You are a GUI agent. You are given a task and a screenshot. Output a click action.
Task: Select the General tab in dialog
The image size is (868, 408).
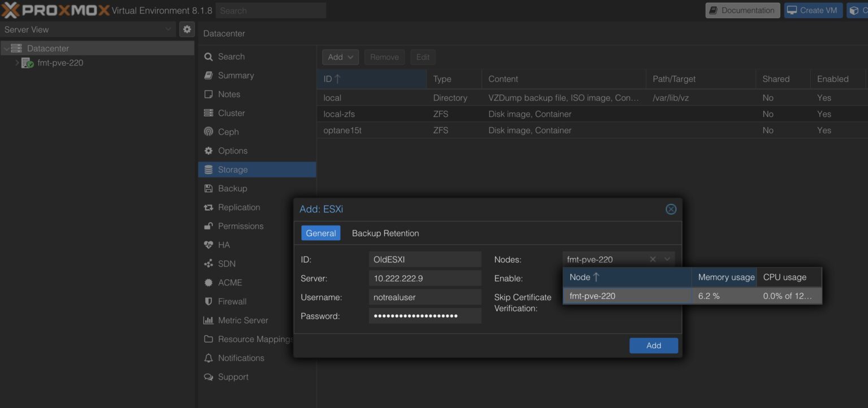pos(320,233)
